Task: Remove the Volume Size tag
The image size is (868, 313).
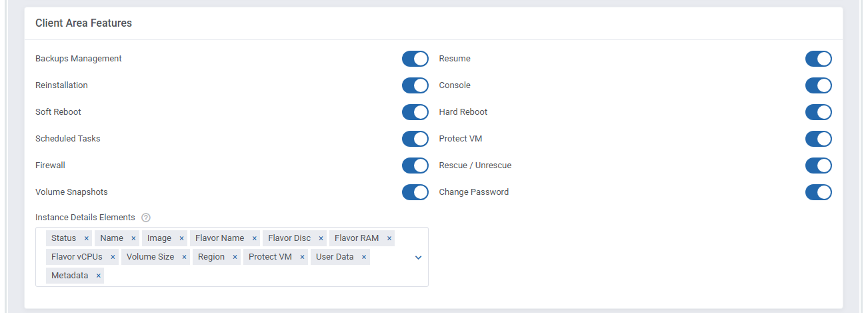Action: point(185,257)
